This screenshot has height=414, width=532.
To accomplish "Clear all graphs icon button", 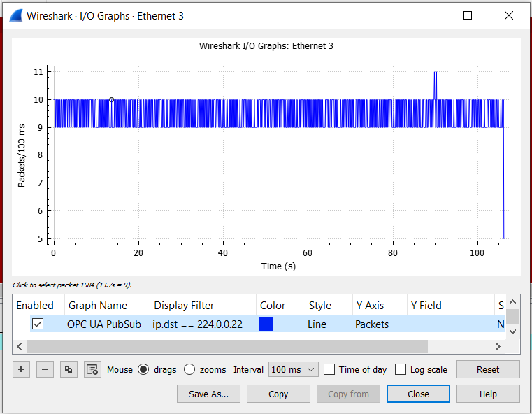I will point(92,369).
